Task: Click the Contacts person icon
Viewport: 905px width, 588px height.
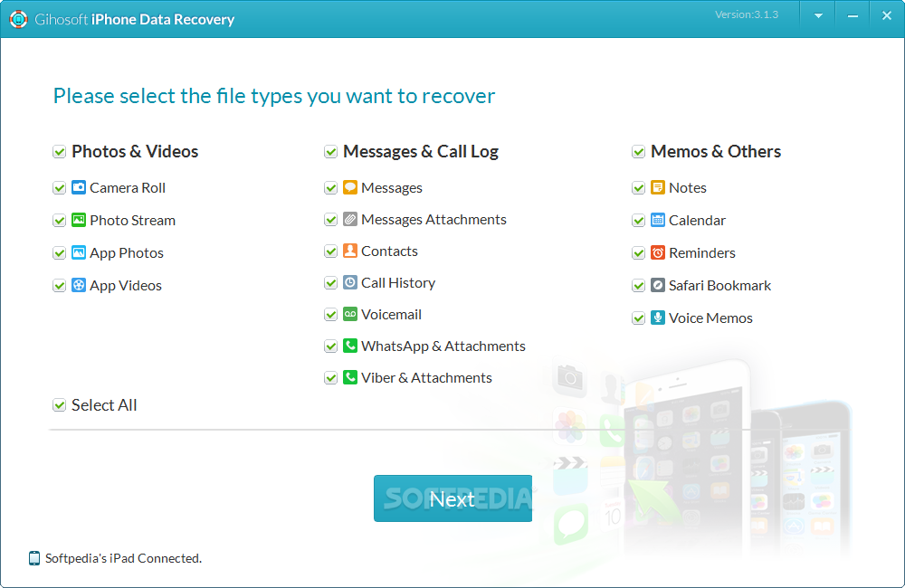Action: coord(349,251)
